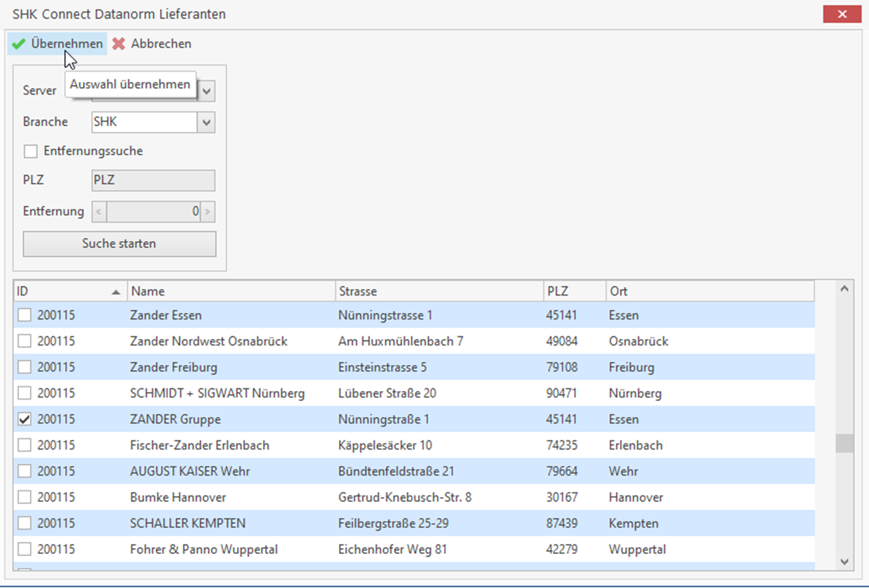This screenshot has width=869, height=588.
Task: Click the ID column sort arrow
Action: click(117, 292)
